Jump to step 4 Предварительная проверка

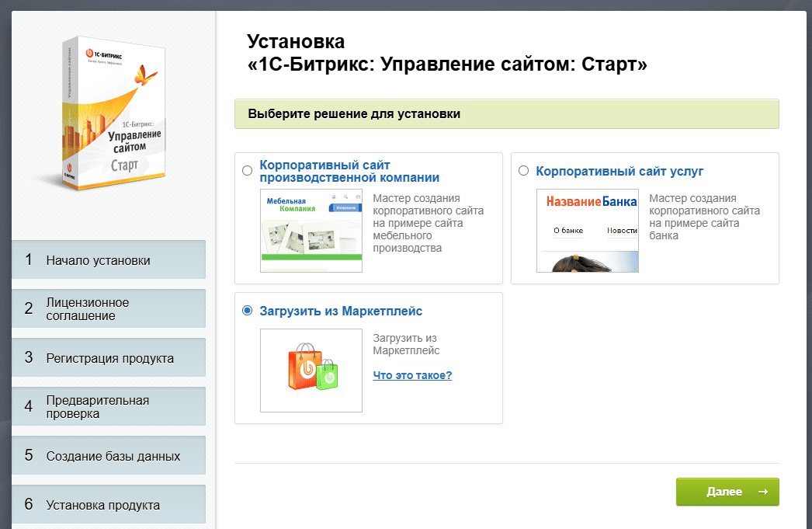109,406
